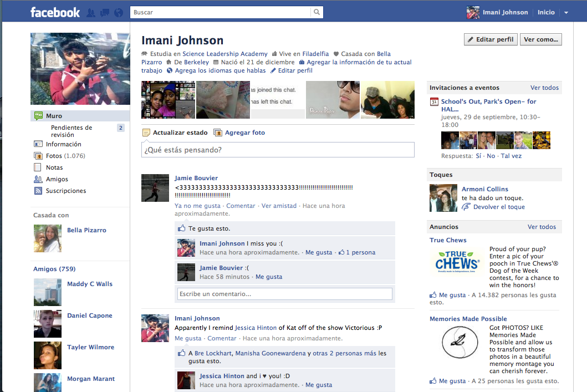Open notifications globe icon
The image size is (587, 392).
point(118,12)
